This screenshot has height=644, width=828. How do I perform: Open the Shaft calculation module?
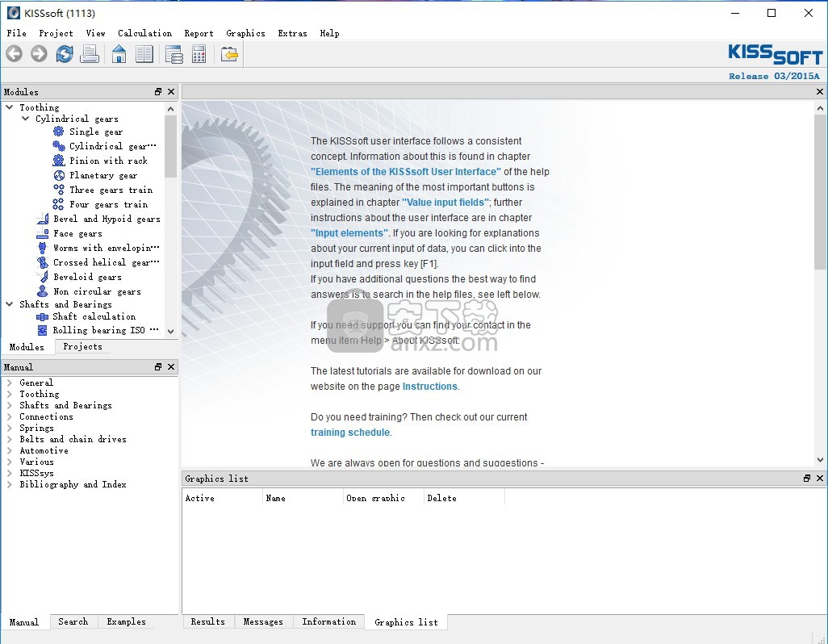94,316
